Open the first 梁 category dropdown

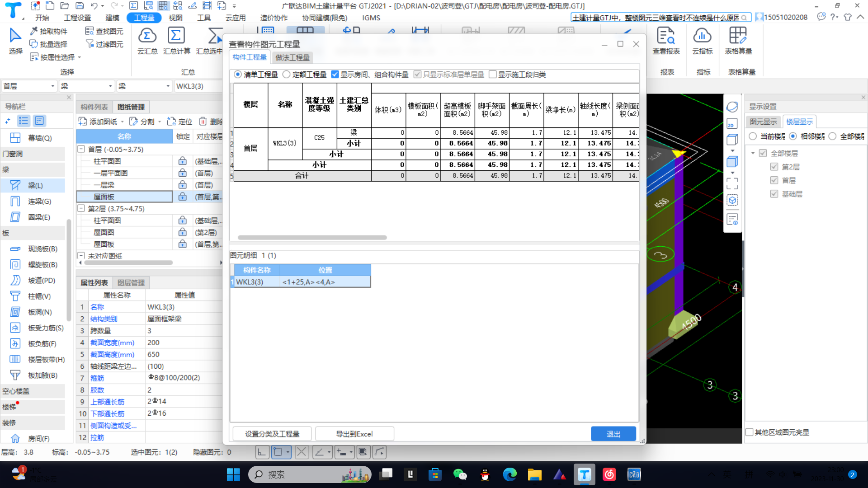click(x=110, y=86)
